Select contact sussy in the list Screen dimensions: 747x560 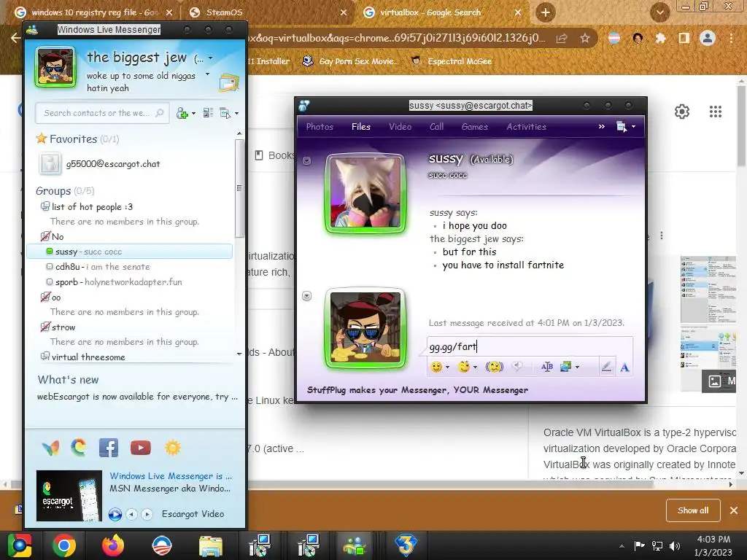click(x=130, y=252)
